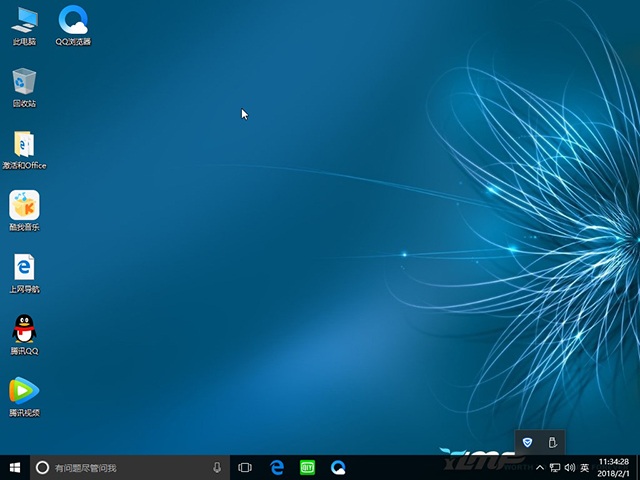Image resolution: width=640 pixels, height=480 pixels.
Task: Launch Edge from the taskbar
Action: tap(277, 467)
